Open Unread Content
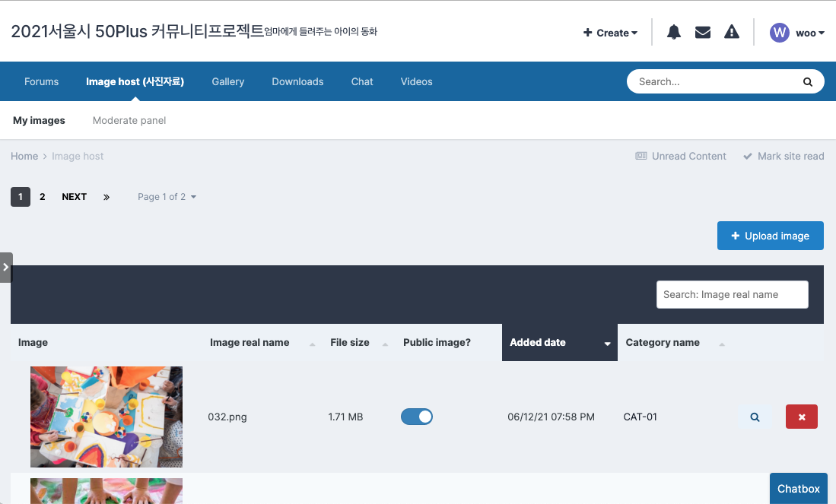Screen dimensions: 836x504 [x=680, y=156]
